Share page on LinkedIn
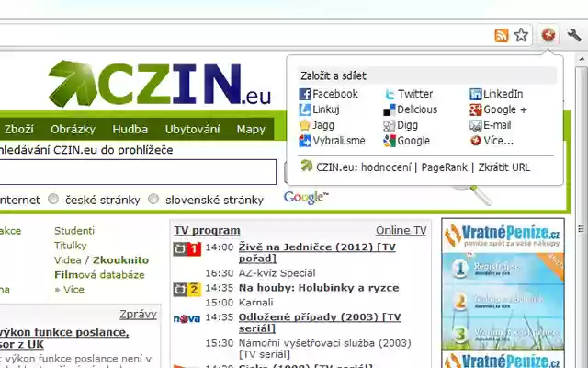This screenshot has width=588, height=368. point(496,94)
